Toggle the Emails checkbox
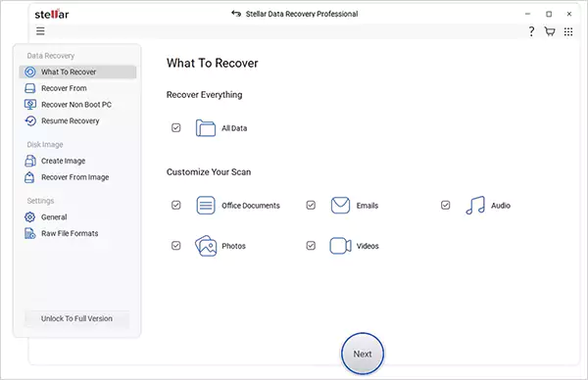The width and height of the screenshot is (588, 380). tap(311, 205)
